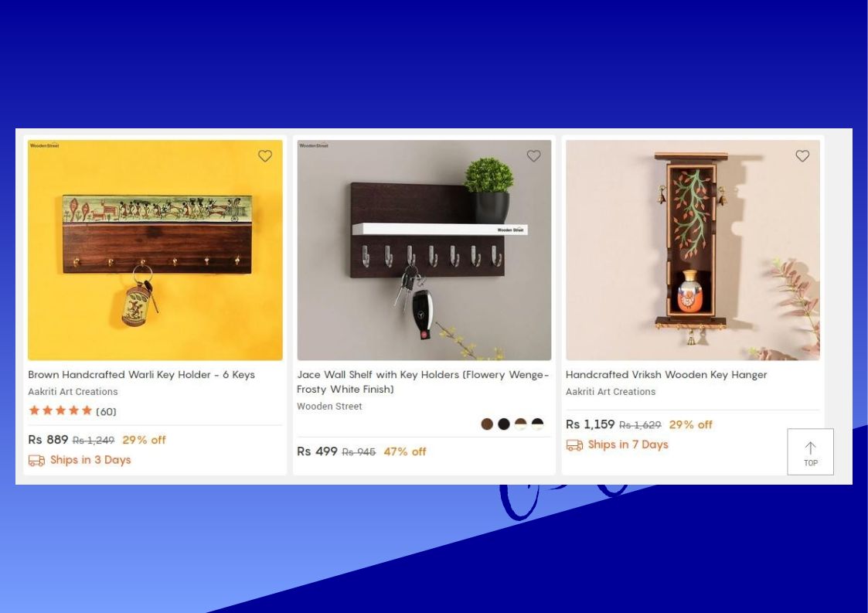Pick the brown and white two-tone swatch
Image resolution: width=868 pixels, height=613 pixels.
[x=521, y=424]
